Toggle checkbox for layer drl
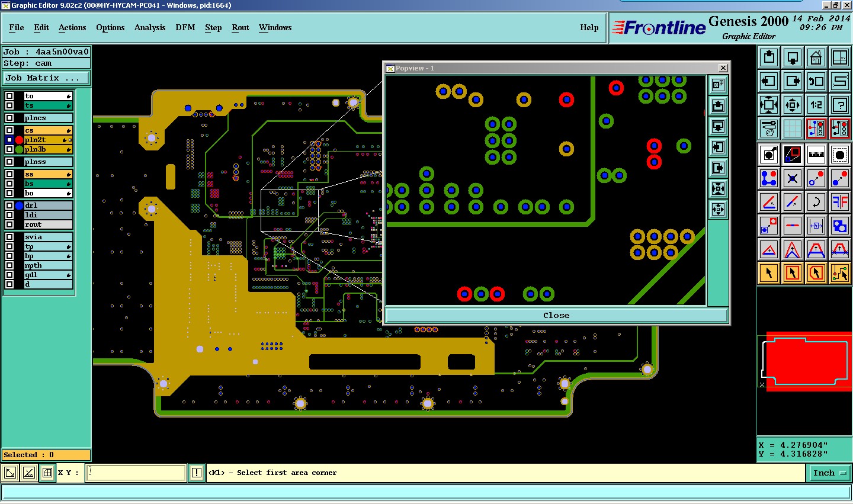 tap(9, 206)
